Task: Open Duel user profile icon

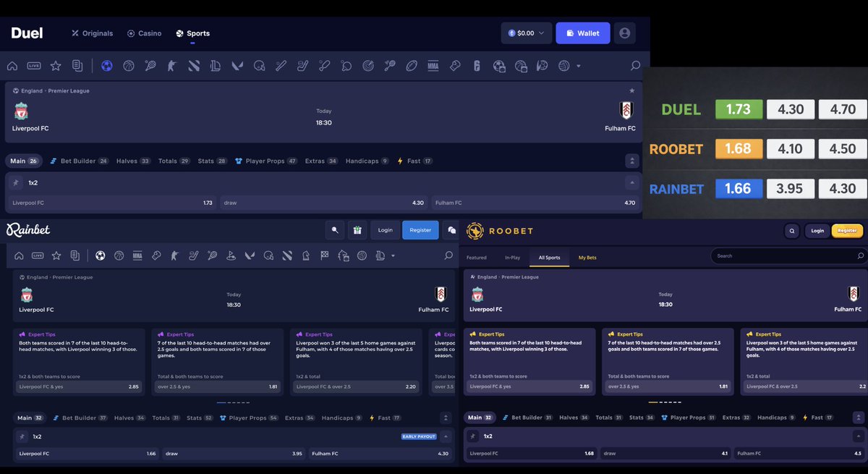Action: pos(625,33)
